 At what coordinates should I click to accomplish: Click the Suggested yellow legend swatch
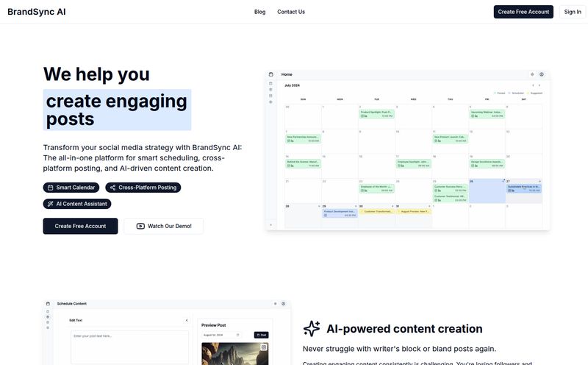point(528,93)
